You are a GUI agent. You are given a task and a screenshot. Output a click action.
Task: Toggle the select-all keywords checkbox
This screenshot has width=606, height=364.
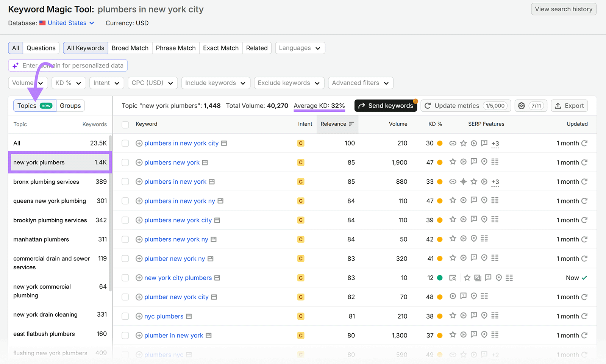pyautogui.click(x=125, y=124)
